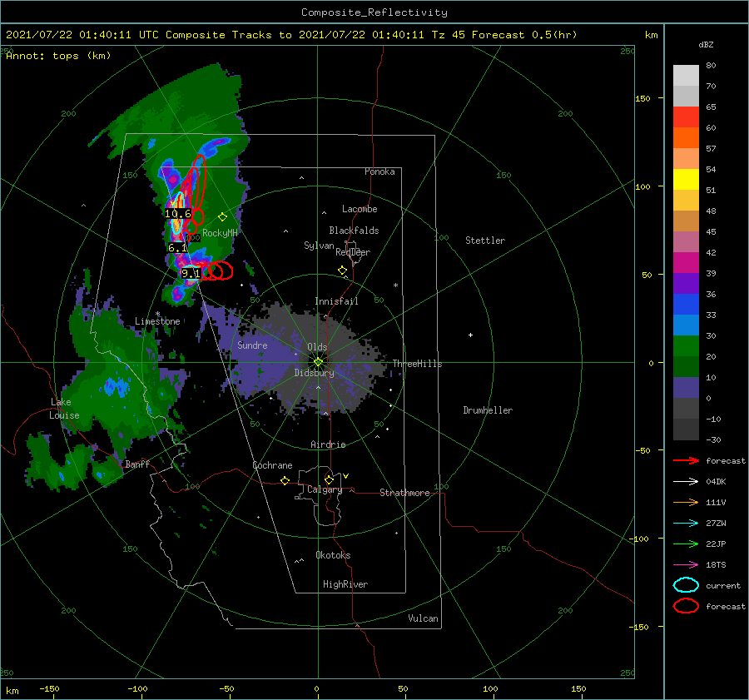Viewport: 749px width, 700px height.
Task: Click the yellow diamond marker below Cochrane
Action: pos(285,480)
